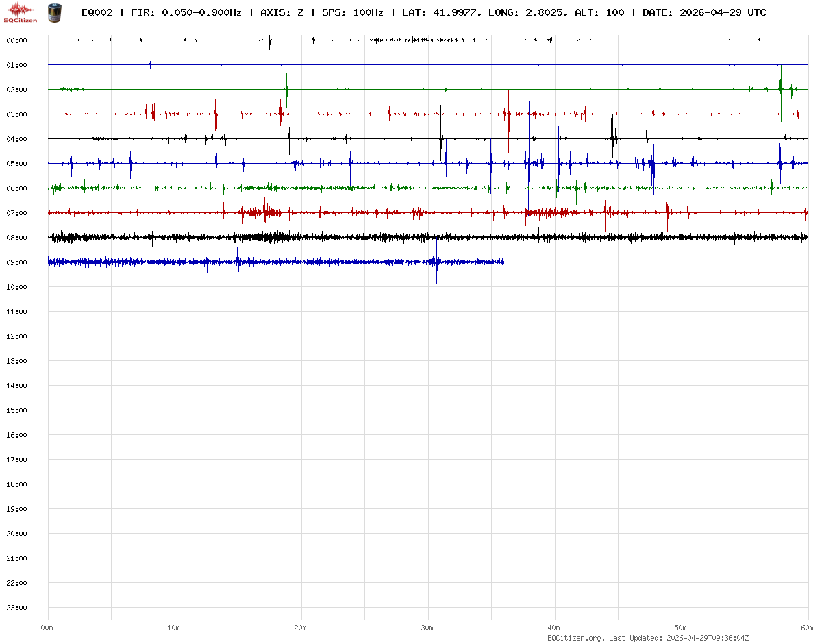This screenshot has width=822, height=644.
Task: Click the seismometer sensor icon in header
Action: [53, 12]
